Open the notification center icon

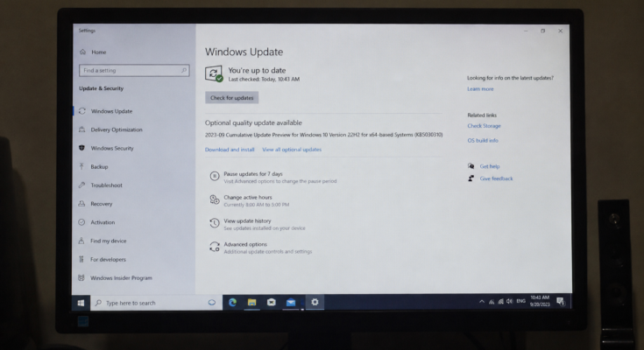coord(561,302)
